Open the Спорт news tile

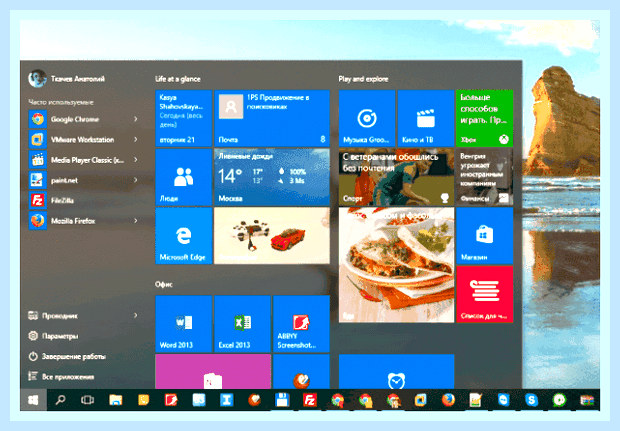point(396,177)
